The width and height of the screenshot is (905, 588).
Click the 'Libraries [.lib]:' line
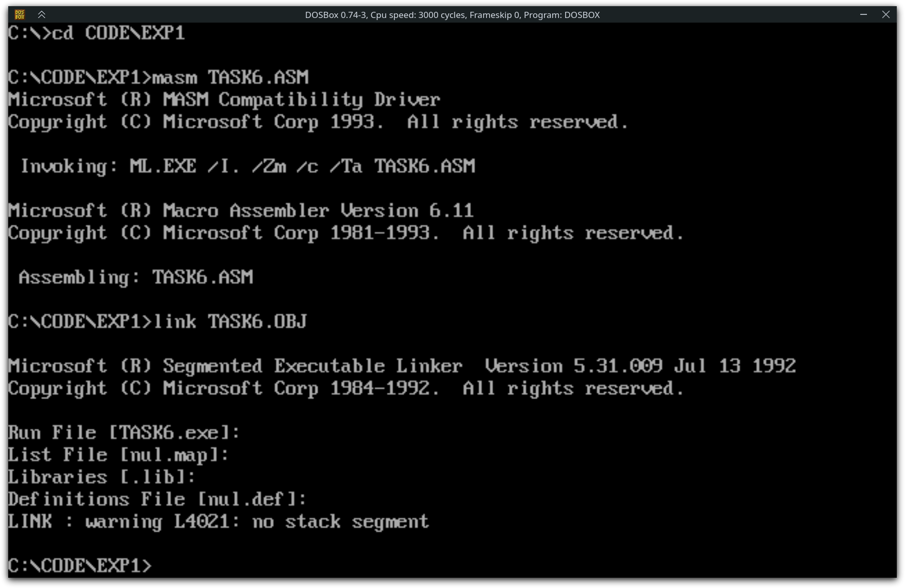(x=102, y=477)
